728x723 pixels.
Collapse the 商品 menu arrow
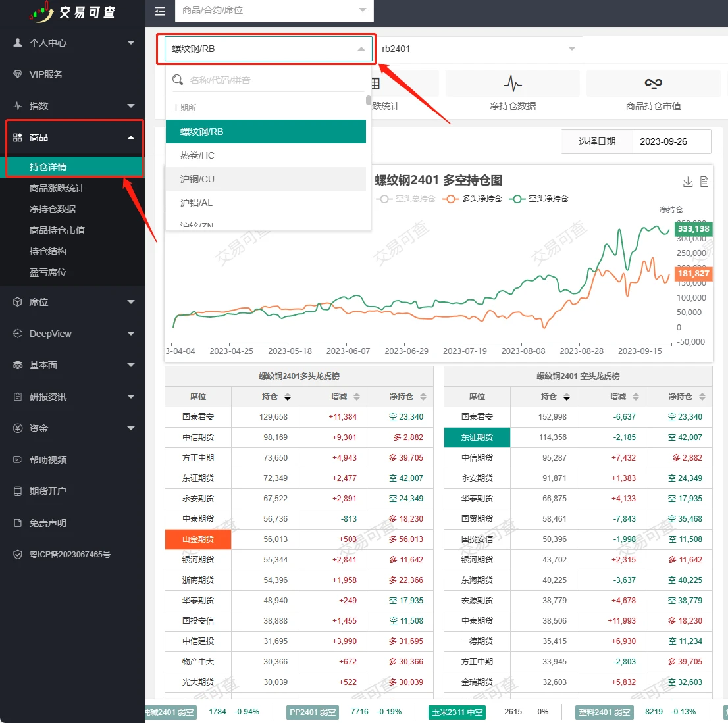pyautogui.click(x=131, y=137)
